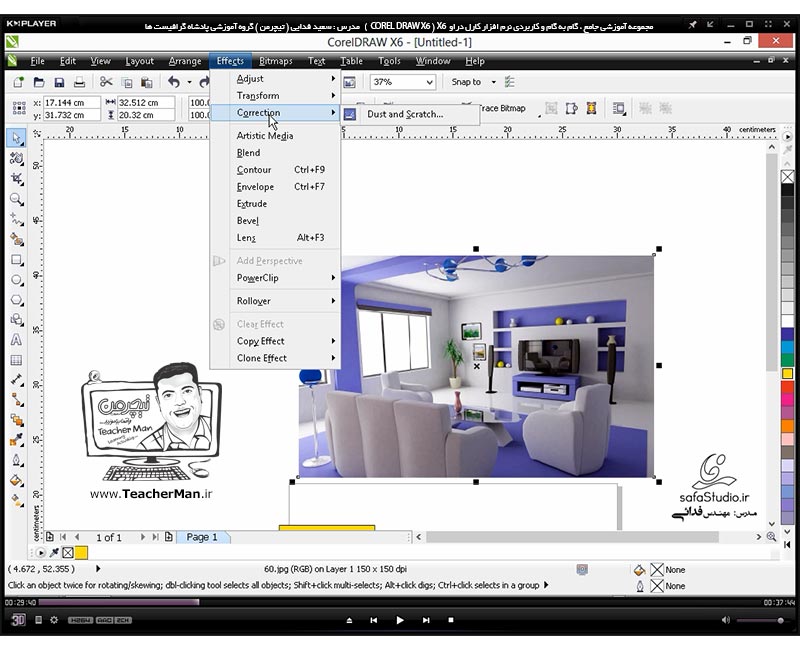
Task: Open the Arrange menu
Action: point(185,61)
